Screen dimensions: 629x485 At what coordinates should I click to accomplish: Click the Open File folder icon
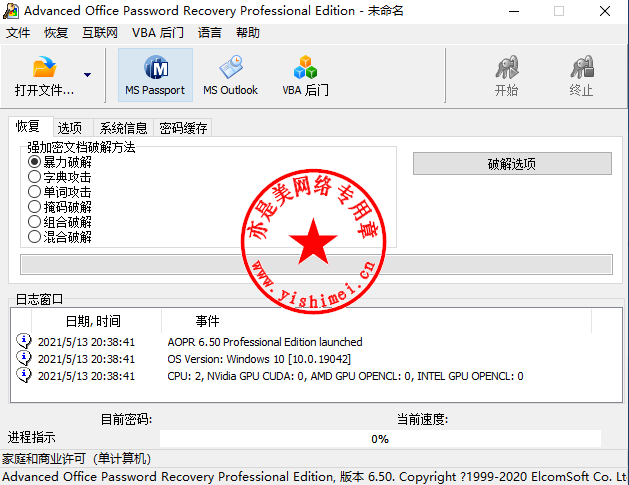45,66
